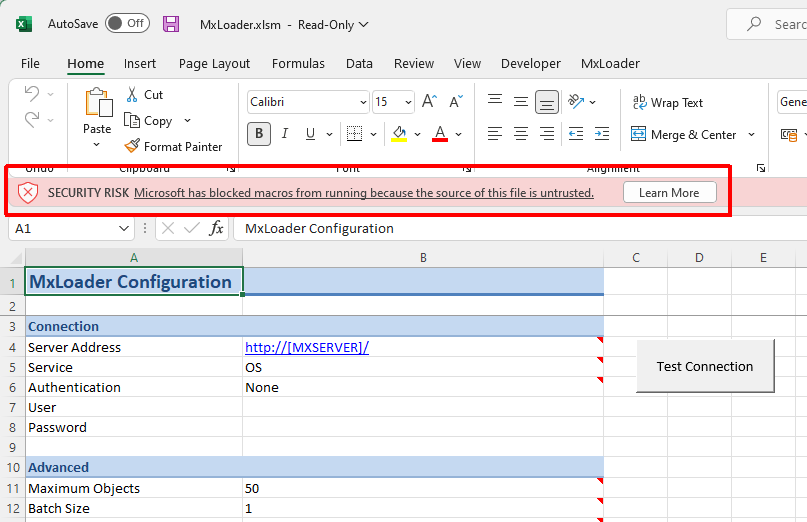Click the Orientation text angle icon
This screenshot has width=807, height=522.
(x=576, y=101)
